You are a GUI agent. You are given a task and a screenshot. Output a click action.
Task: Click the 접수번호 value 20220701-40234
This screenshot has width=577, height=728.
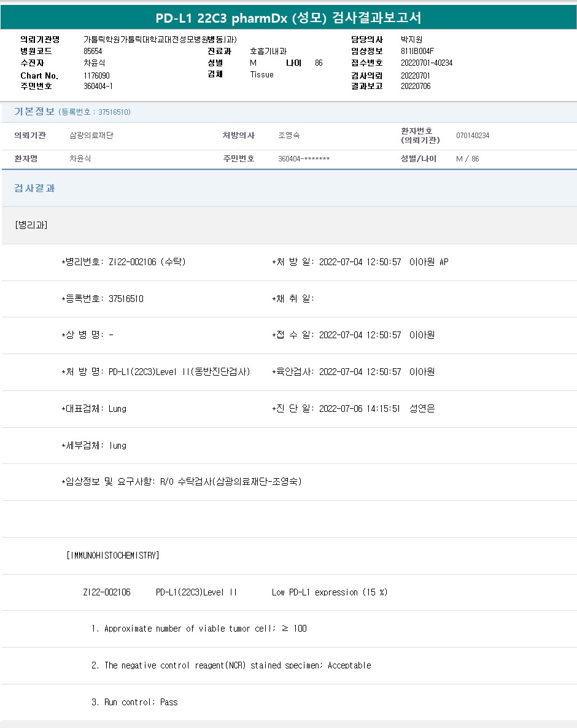point(427,63)
